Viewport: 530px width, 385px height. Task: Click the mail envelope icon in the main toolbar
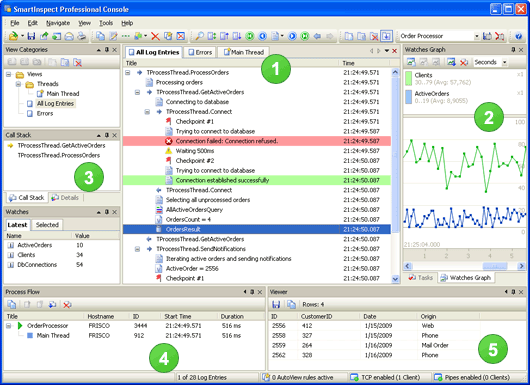pos(69,36)
